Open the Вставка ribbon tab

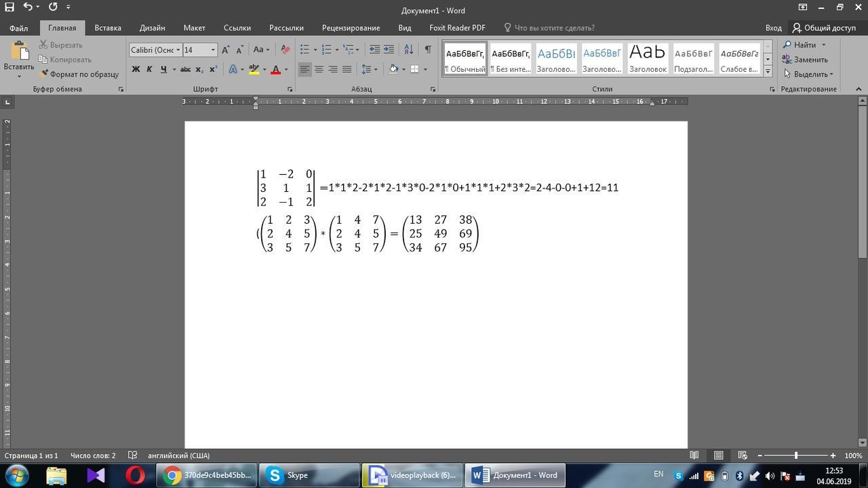pos(108,28)
